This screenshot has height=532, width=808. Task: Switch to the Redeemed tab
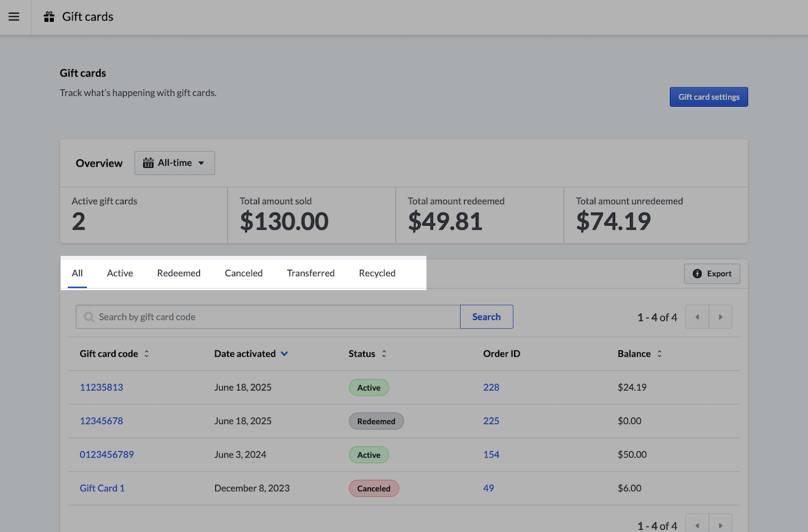click(x=178, y=273)
